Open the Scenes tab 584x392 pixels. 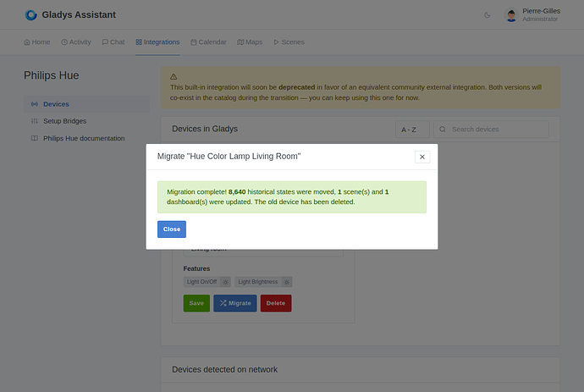(289, 42)
